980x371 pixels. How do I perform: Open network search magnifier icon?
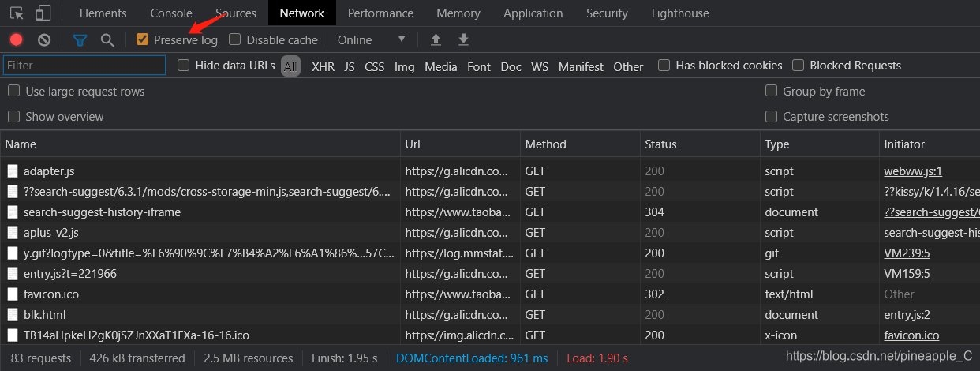(x=107, y=39)
